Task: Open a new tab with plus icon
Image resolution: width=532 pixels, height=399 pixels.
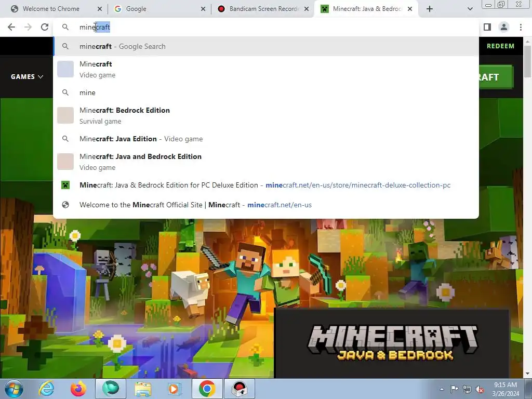Action: [430, 9]
